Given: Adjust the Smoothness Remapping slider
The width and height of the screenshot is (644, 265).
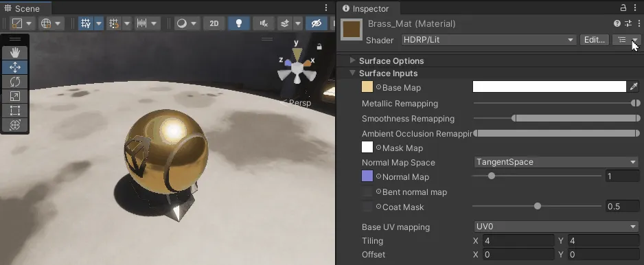Looking at the screenshot, I should [x=557, y=118].
